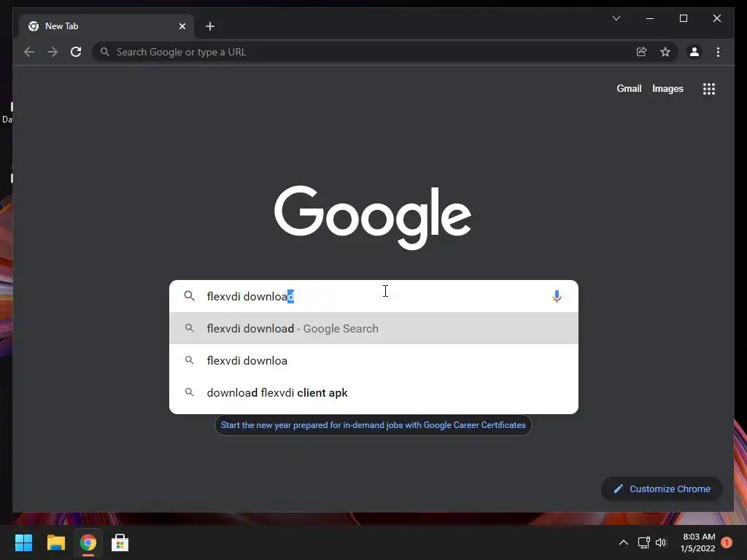The width and height of the screenshot is (747, 560).
Task: Open the volume speaker tray icon
Action: [661, 542]
